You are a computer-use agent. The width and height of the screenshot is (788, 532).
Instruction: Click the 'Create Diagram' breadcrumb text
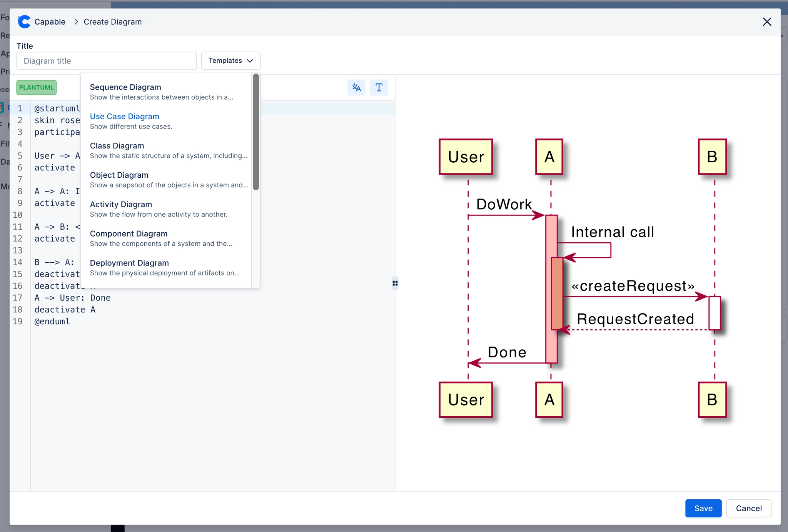click(113, 22)
